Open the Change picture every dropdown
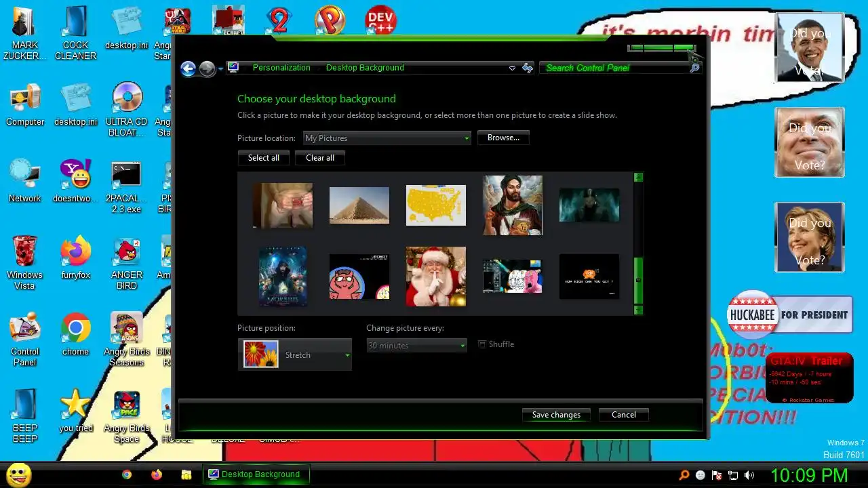The image size is (868, 488). [416, 346]
